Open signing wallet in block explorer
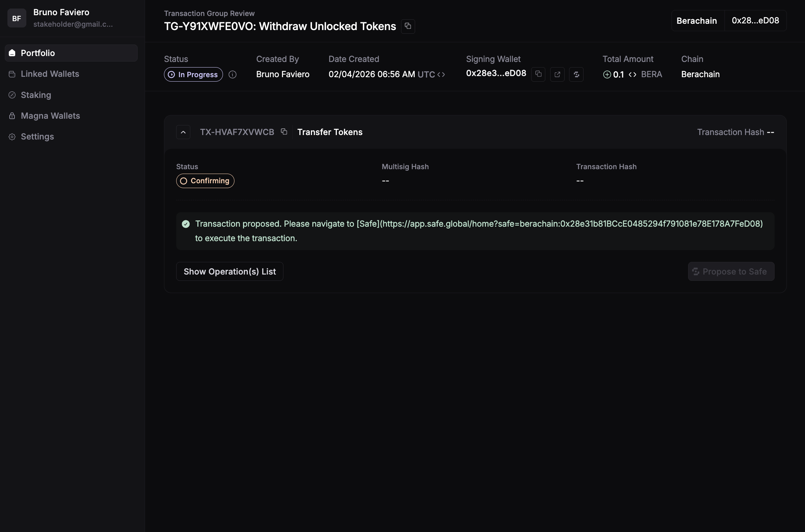 coord(557,74)
